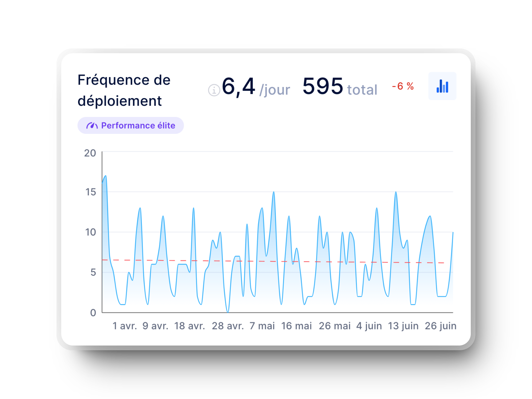
Task: Click the 1 avr. axis label
Action: click(125, 326)
